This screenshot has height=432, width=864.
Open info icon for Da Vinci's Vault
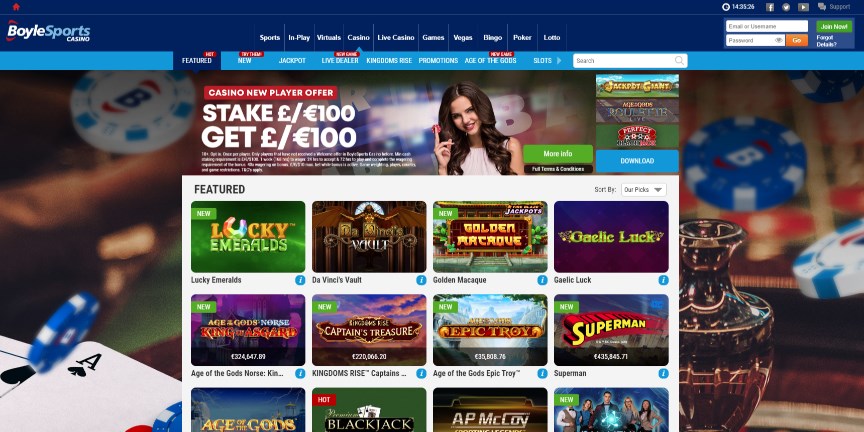(x=421, y=280)
